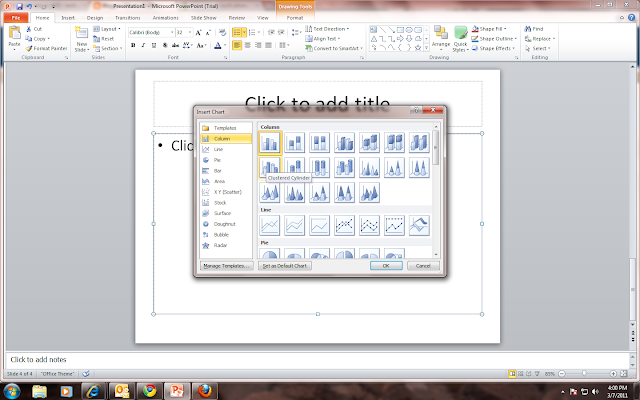Click the Increase Font Size icon
The height and width of the screenshot is (400, 640).
[x=198, y=32]
